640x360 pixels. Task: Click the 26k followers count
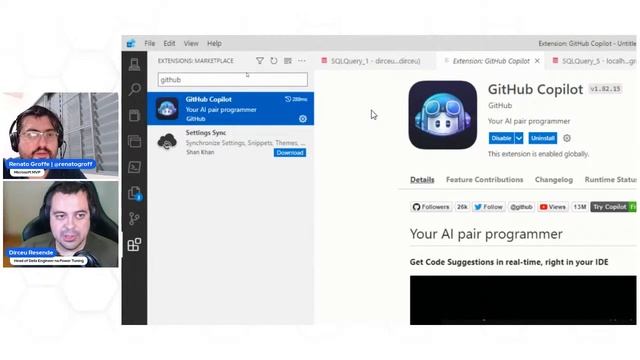462,207
